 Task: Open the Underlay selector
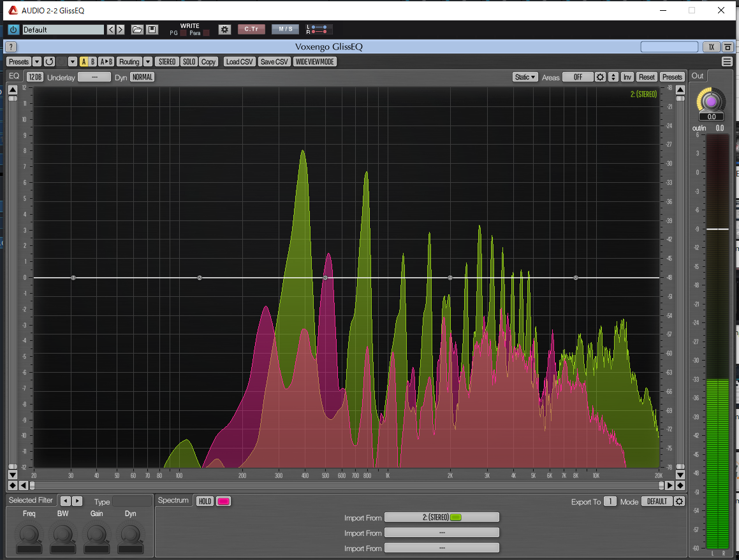tap(94, 77)
